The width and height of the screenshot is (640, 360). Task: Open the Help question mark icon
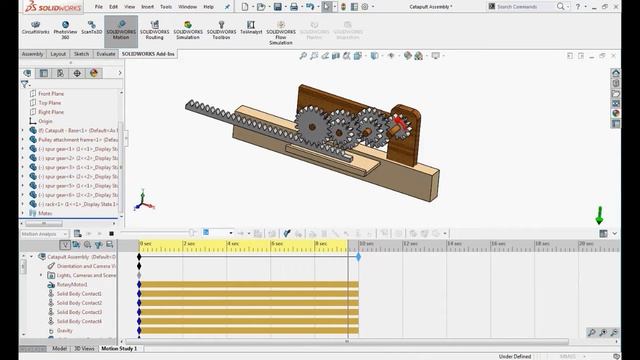[578, 7]
